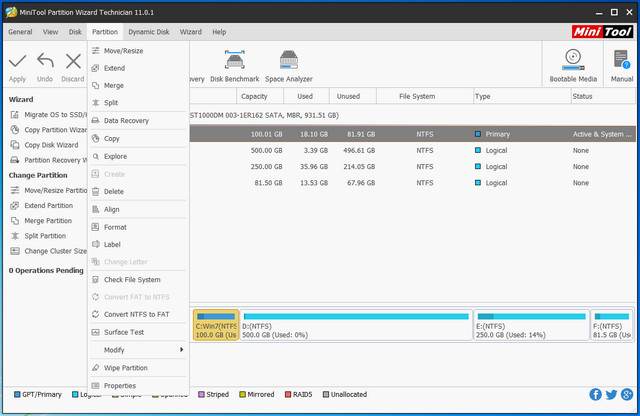Open the Help menu

coord(219,32)
